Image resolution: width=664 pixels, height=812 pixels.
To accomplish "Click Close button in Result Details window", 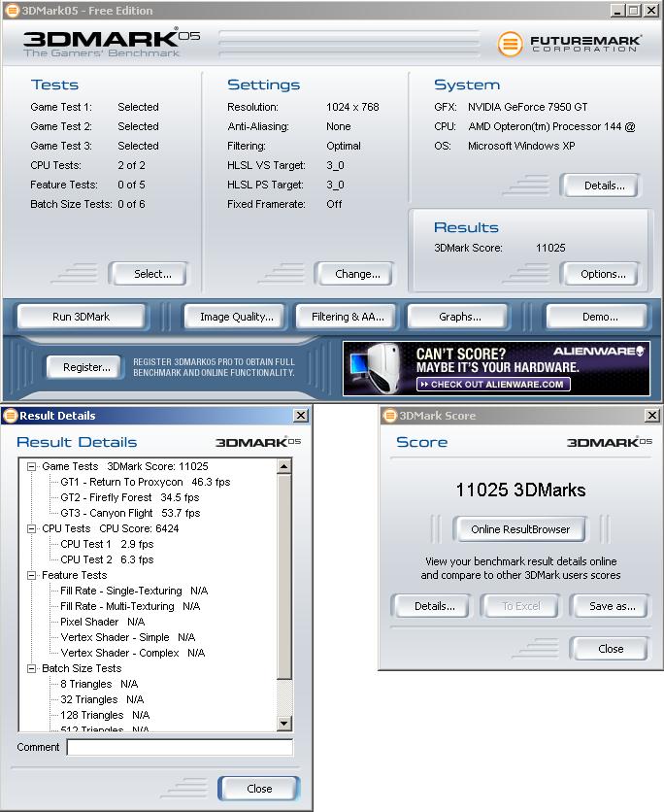I will [x=259, y=788].
